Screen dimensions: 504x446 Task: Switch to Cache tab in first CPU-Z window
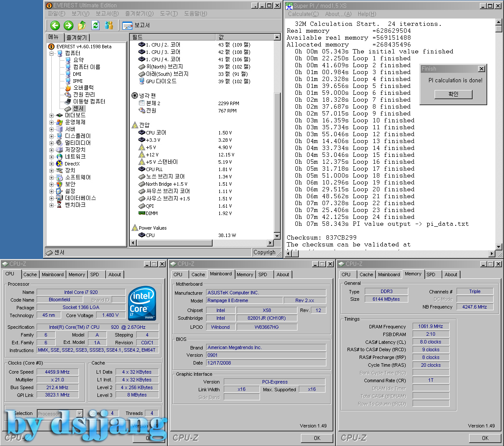point(30,274)
